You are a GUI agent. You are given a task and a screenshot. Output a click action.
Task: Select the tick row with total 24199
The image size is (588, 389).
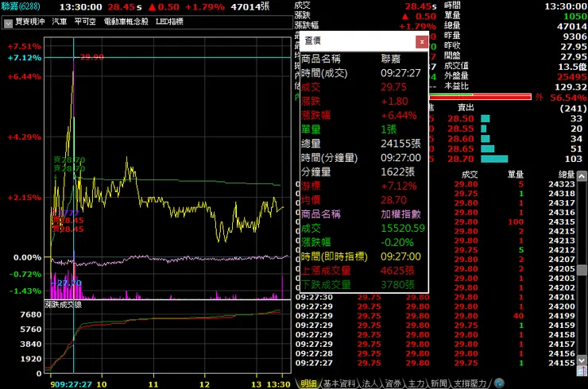pos(435,316)
